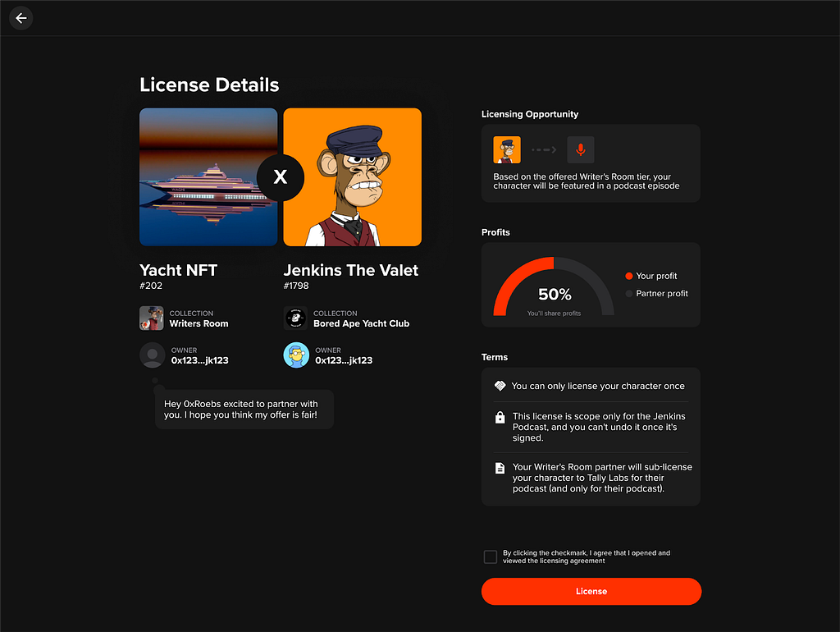Viewport: 840px width, 632px height.
Task: Click the 'Hey 0xRoebs' message bubble
Action: click(x=244, y=410)
